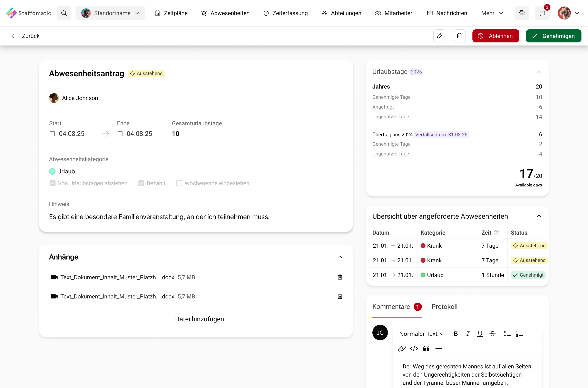The image size is (588, 388).
Task: Open the Normaler Text style dropdown
Action: pos(421,334)
